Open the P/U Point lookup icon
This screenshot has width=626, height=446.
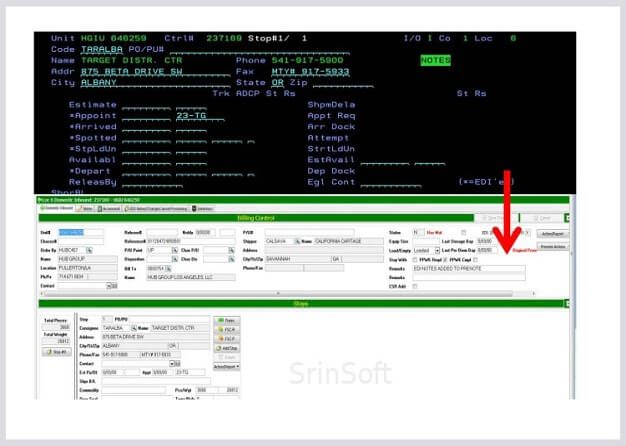tap(175, 250)
